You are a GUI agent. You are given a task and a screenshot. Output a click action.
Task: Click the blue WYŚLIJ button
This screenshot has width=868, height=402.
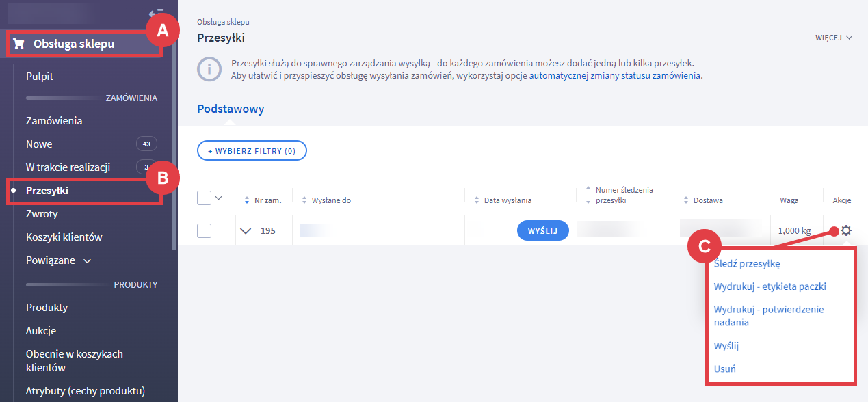(x=543, y=231)
